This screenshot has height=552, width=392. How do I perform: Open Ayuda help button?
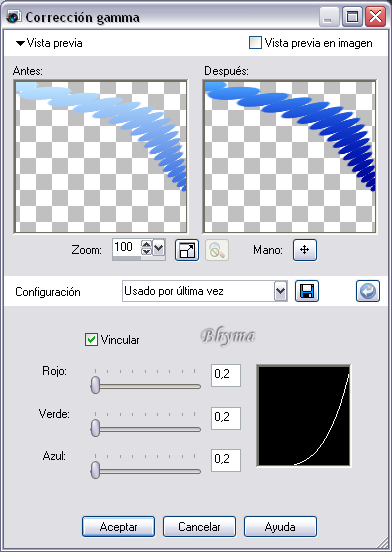[280, 527]
